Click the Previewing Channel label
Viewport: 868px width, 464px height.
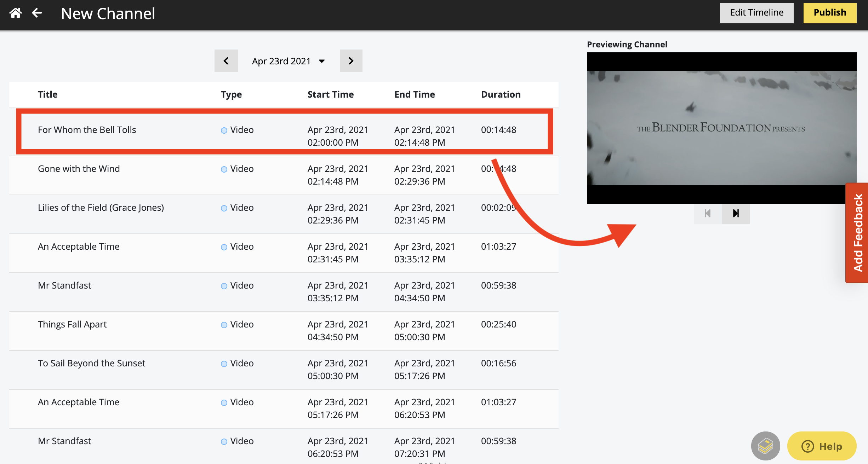(627, 45)
